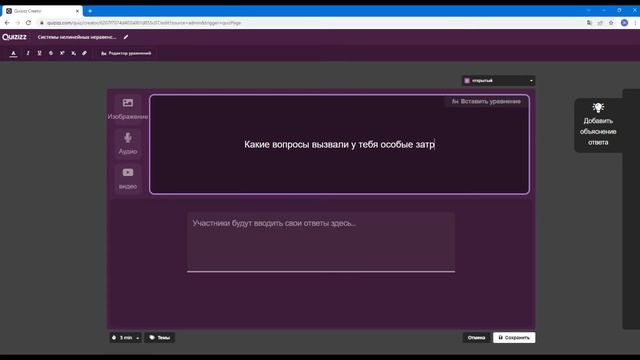This screenshot has height=360, width=640.
Task: Open the 3 min timer dropdown
Action: (125, 338)
